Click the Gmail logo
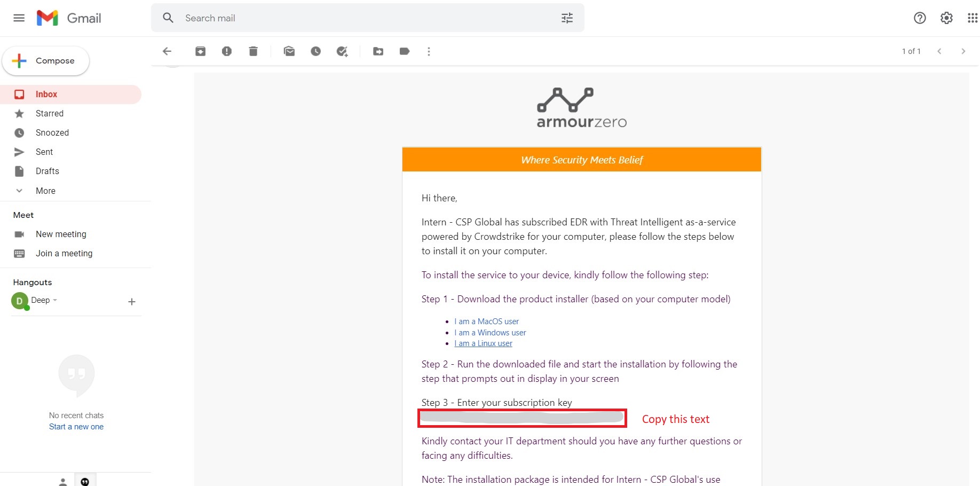Screen dimensions: 980x486 (69, 18)
